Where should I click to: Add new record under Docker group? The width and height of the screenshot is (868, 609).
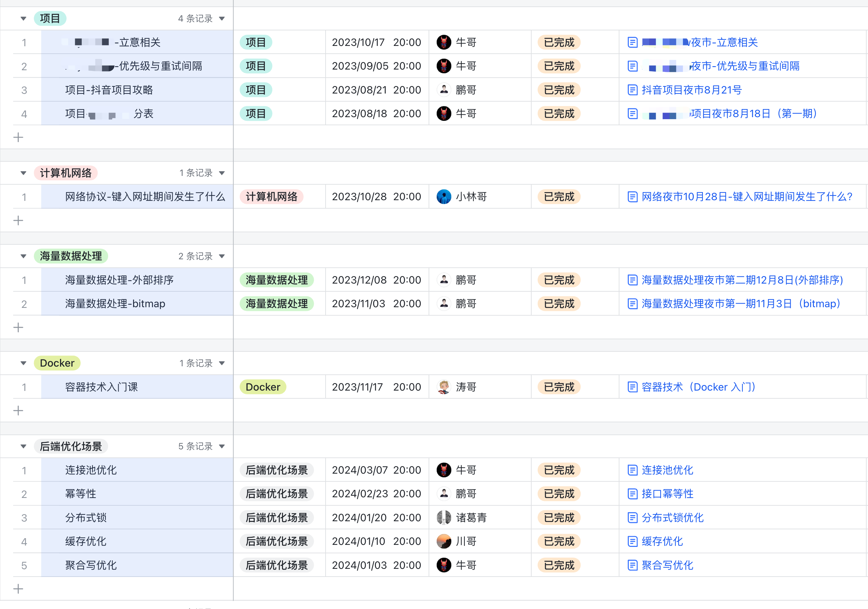pos(18,411)
